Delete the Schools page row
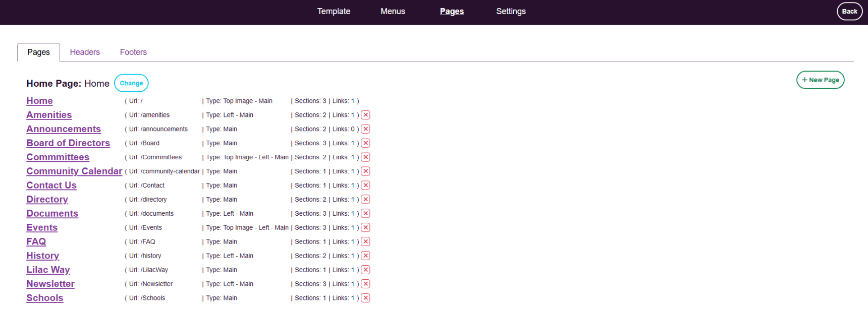868x310 pixels. coord(366,298)
